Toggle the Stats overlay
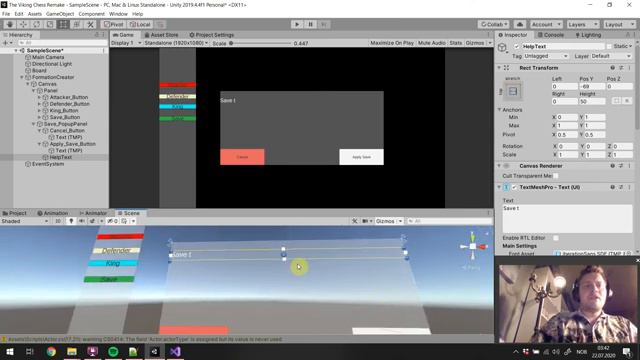This screenshot has width=640, height=360. [456, 43]
